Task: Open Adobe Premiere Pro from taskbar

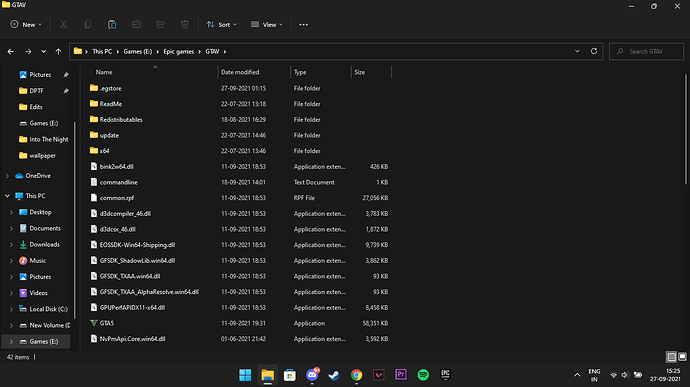Action: click(x=400, y=375)
